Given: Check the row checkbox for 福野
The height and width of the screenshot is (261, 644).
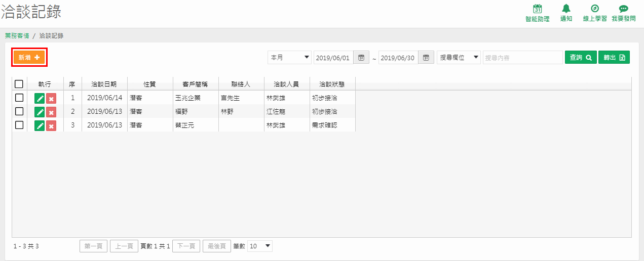Looking at the screenshot, I should click(19, 111).
